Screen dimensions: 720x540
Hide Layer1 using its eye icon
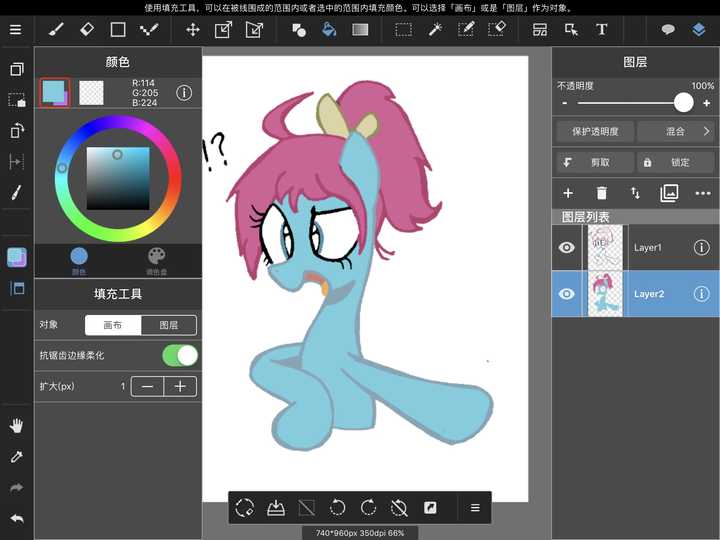click(567, 248)
